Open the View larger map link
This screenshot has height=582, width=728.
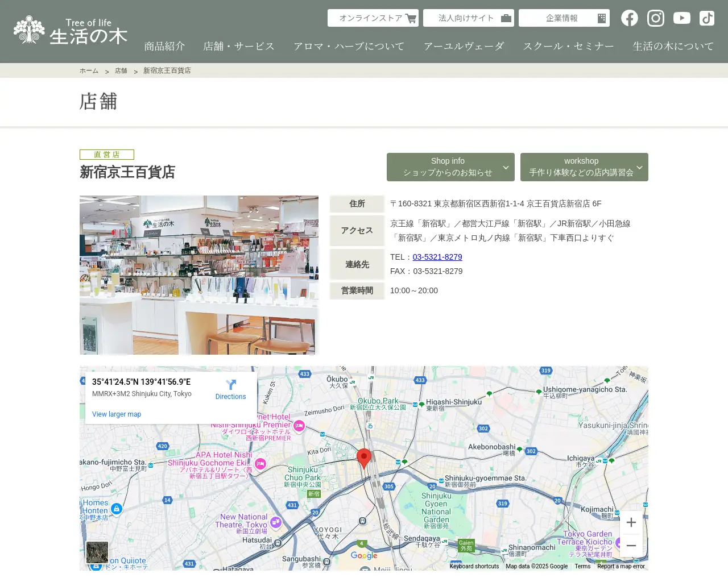[117, 414]
